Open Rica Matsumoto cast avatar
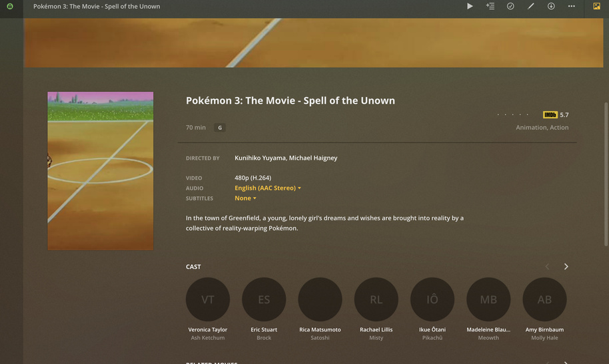The width and height of the screenshot is (609, 364). (x=320, y=299)
